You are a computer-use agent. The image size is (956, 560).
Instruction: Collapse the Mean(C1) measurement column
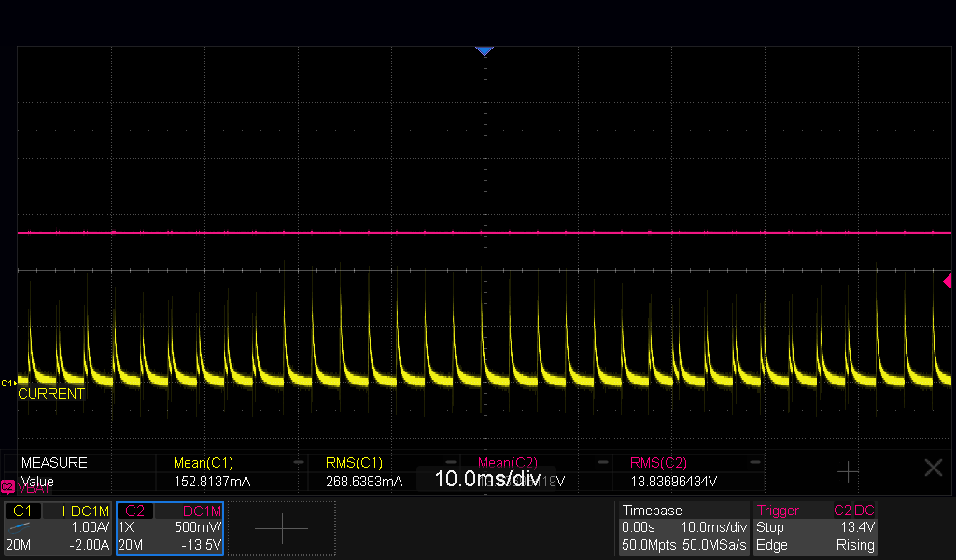tap(298, 463)
